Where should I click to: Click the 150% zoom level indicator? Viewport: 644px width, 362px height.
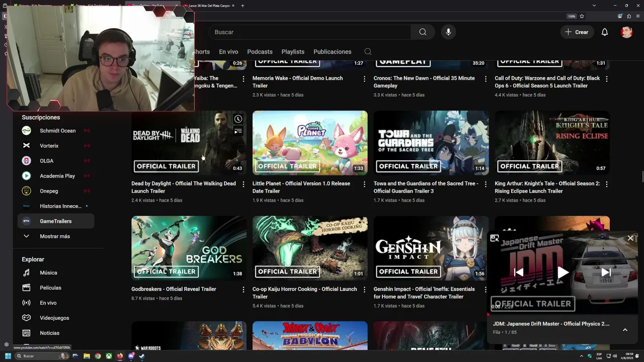tap(572, 16)
